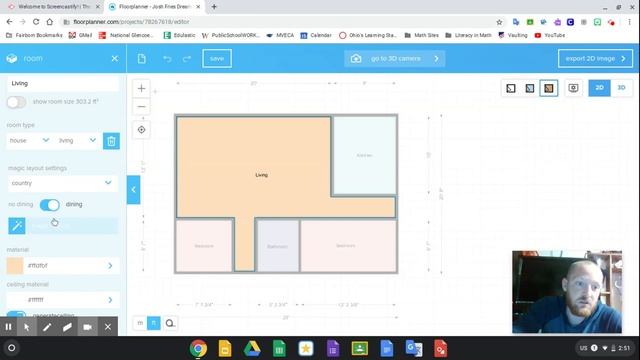Open the canvas search tool
640x360 pixels.
170,323
